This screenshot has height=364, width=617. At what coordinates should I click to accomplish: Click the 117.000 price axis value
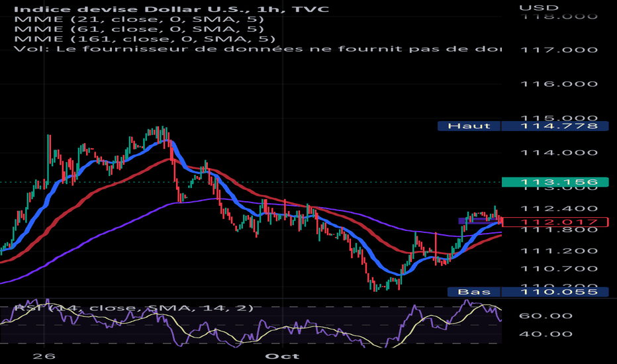[x=559, y=50]
